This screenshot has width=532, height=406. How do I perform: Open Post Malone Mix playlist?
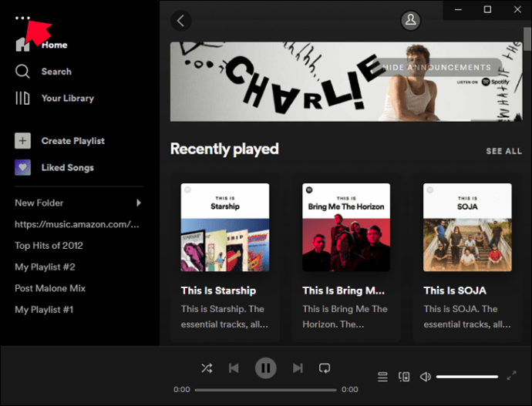tap(50, 288)
